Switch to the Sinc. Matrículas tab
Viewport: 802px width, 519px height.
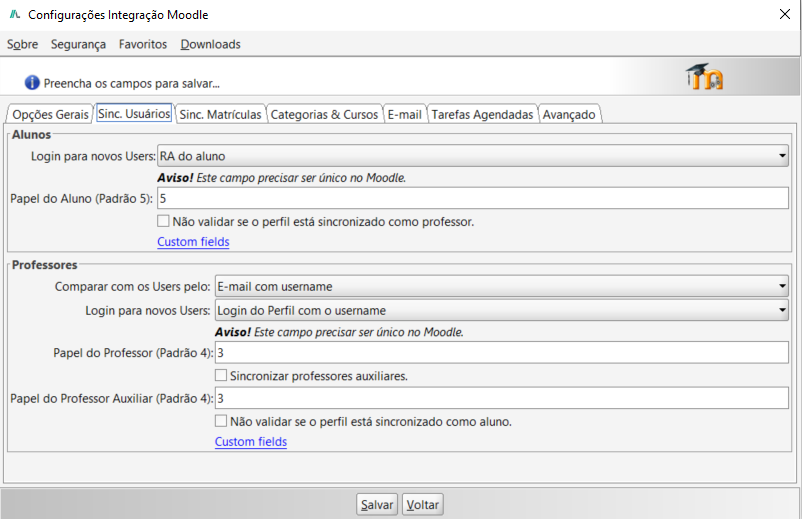click(220, 114)
